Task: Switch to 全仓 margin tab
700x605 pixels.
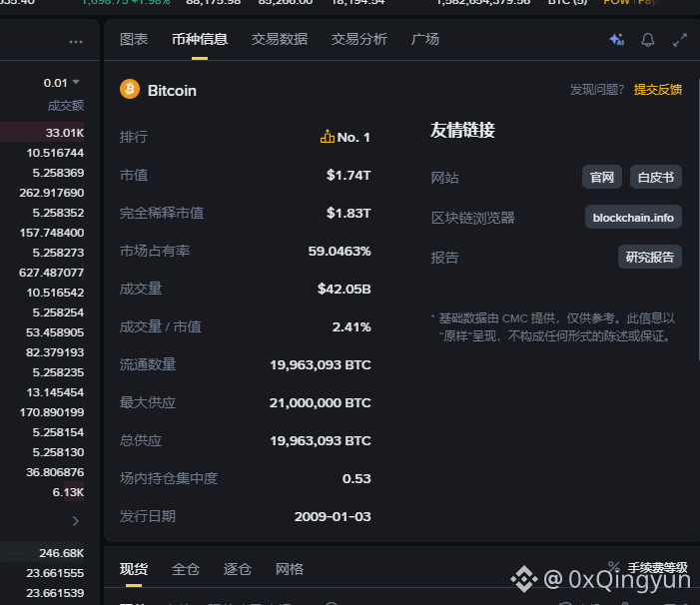Action: (x=186, y=569)
